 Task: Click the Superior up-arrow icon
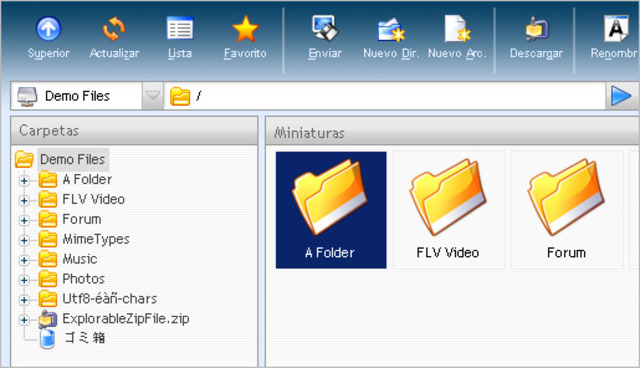click(48, 29)
